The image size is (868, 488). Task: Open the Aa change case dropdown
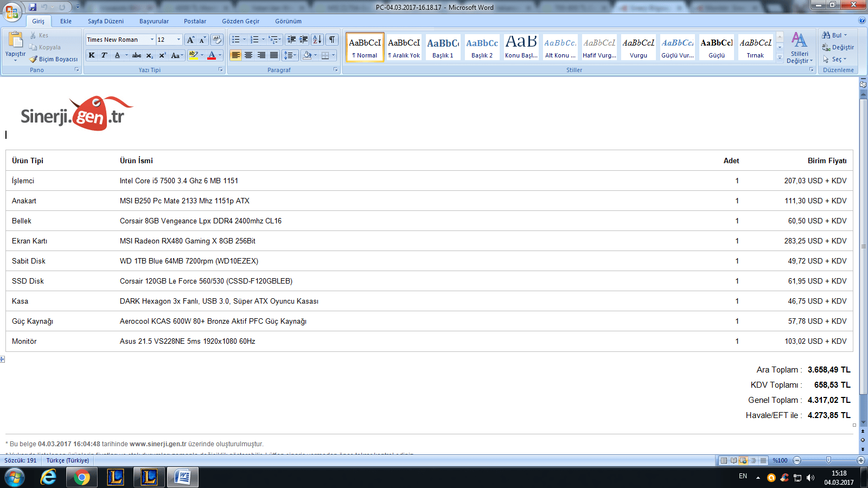[x=177, y=55]
